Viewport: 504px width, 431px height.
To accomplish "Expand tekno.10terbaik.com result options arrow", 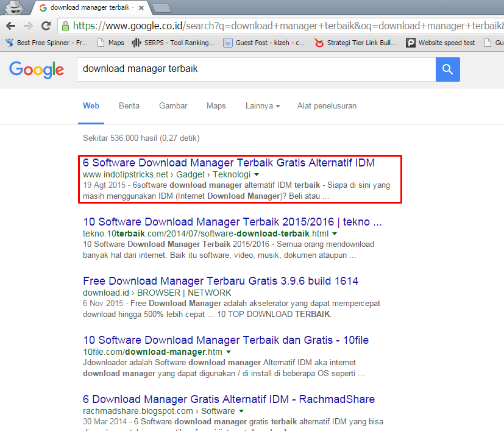I will click(x=335, y=234).
